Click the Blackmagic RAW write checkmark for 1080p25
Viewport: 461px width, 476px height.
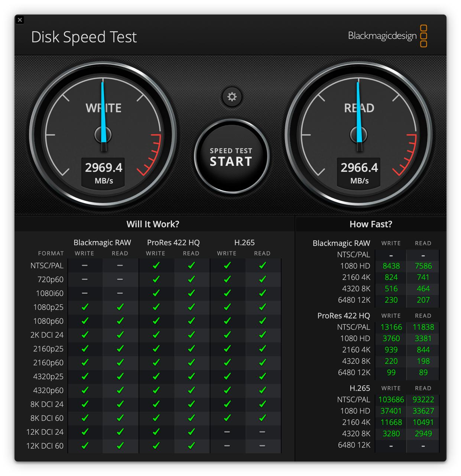[x=85, y=307]
